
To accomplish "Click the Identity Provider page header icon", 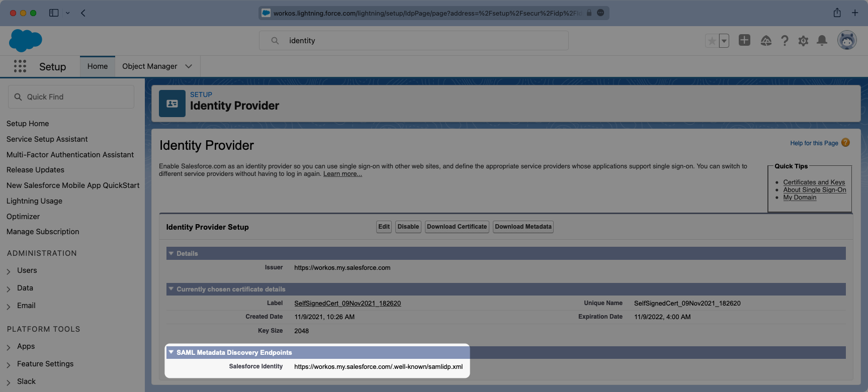I will [x=172, y=104].
